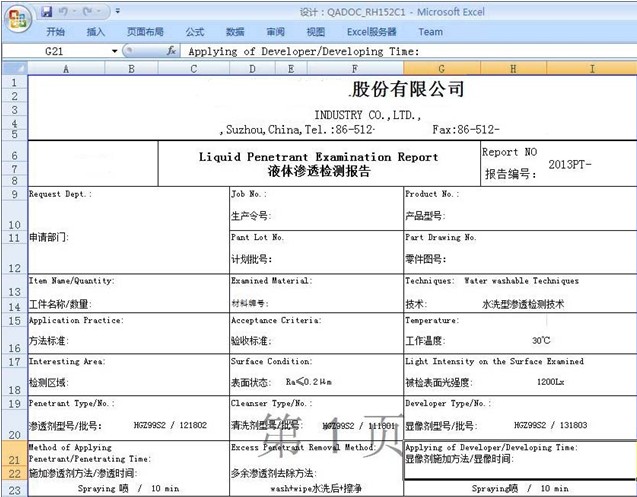This screenshot has width=637, height=497.
Task: Open the 页面布局 tab
Action: pos(146,32)
